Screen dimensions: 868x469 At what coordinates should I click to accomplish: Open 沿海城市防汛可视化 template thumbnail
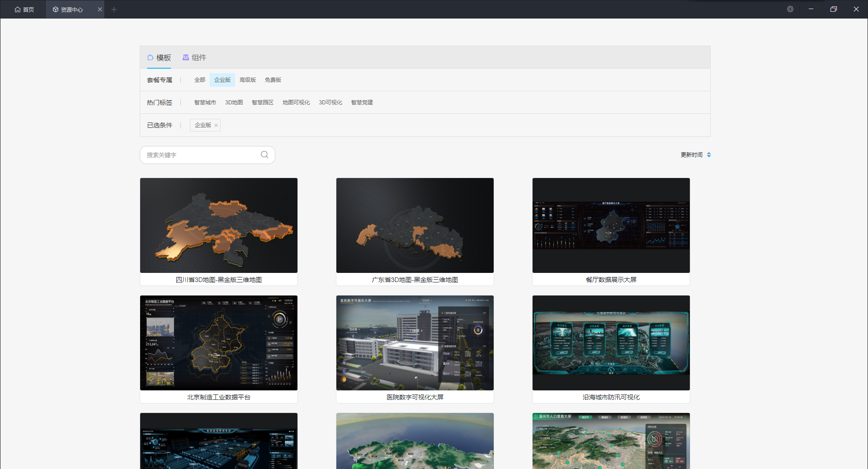(x=611, y=343)
